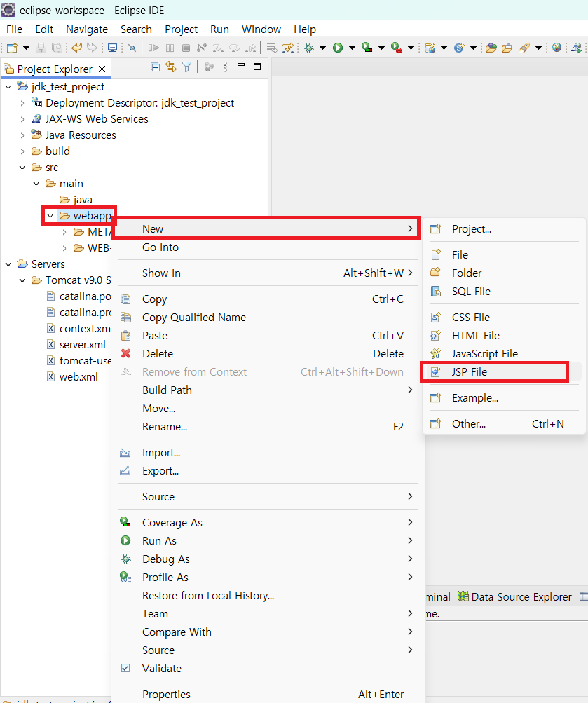Collapse the Servers tree node
The width and height of the screenshot is (588, 703).
pos(8,264)
